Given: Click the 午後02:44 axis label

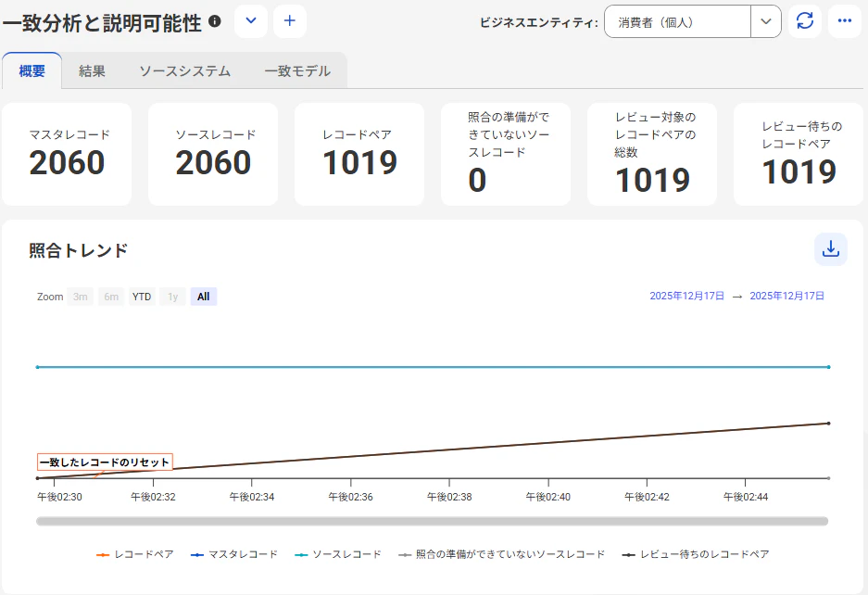Looking at the screenshot, I should tap(746, 497).
